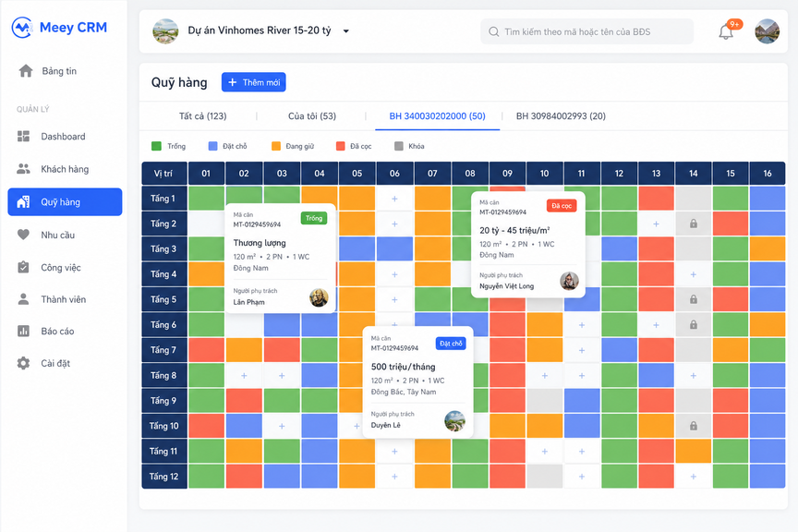This screenshot has height=532, width=798.
Task: Open the user profile avatar menu
Action: point(767,31)
